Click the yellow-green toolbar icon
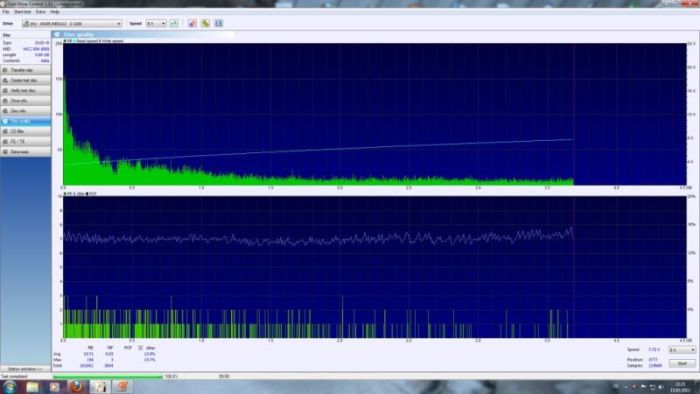 [205, 23]
